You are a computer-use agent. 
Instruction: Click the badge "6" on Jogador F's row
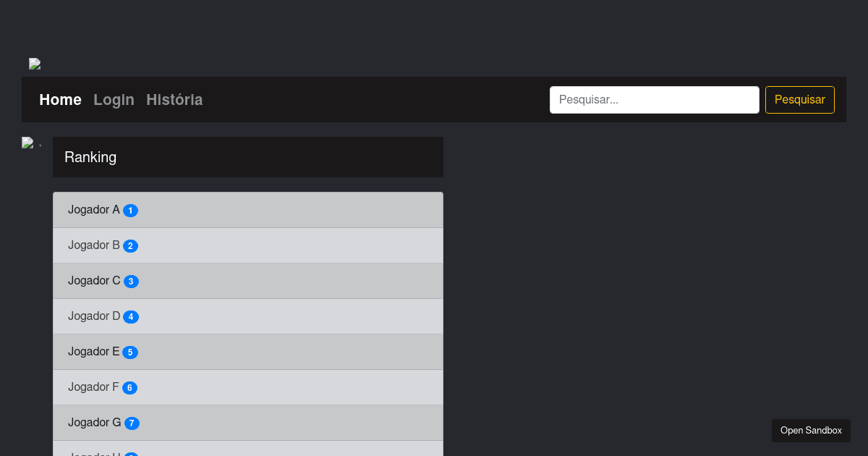129,387
